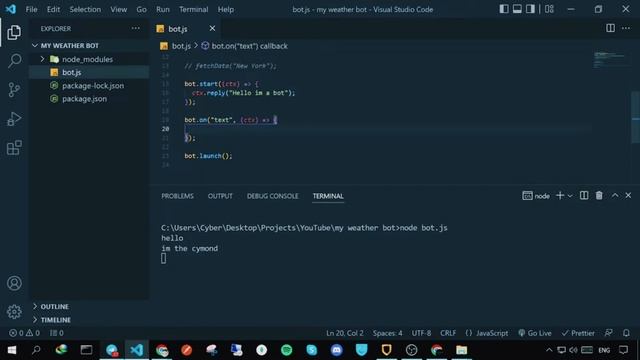Viewport: 640px width, 360px height.
Task: Switch to the Terminal tab
Action: point(328,196)
